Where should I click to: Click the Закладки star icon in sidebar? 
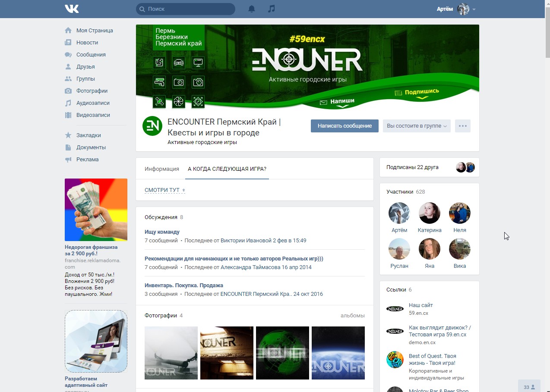click(68, 135)
